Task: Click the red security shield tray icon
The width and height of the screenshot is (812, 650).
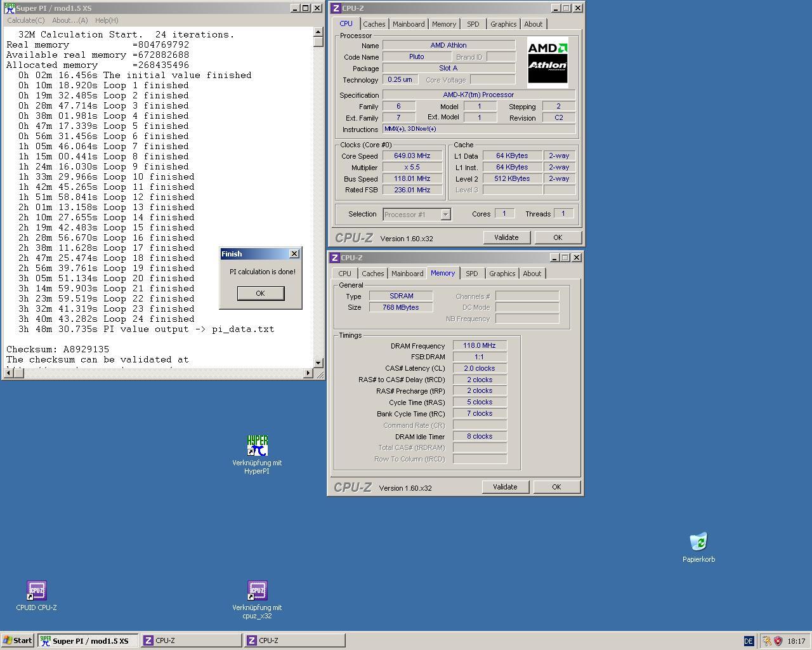Action: coord(778,641)
